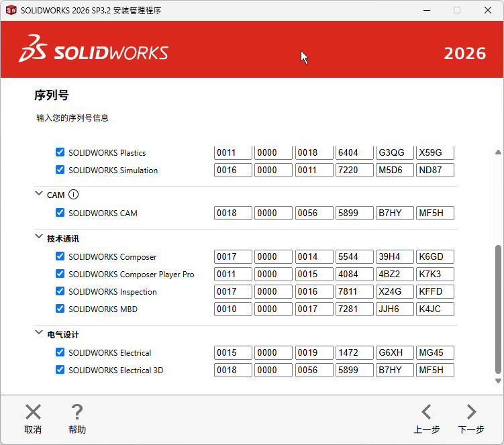Image resolution: width=504 pixels, height=445 pixels.
Task: Toggle the SOLIDWORKS Inspection checkbox
Action: (60, 291)
